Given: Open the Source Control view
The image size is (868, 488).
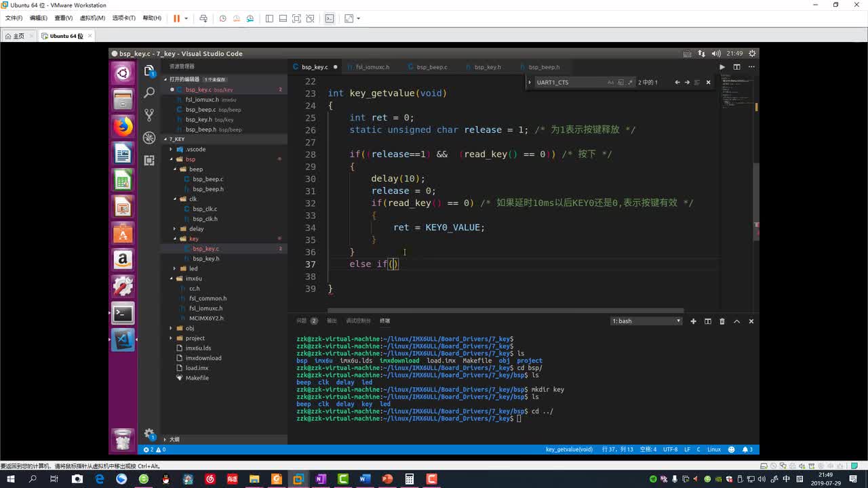Looking at the screenshot, I should pos(149,115).
